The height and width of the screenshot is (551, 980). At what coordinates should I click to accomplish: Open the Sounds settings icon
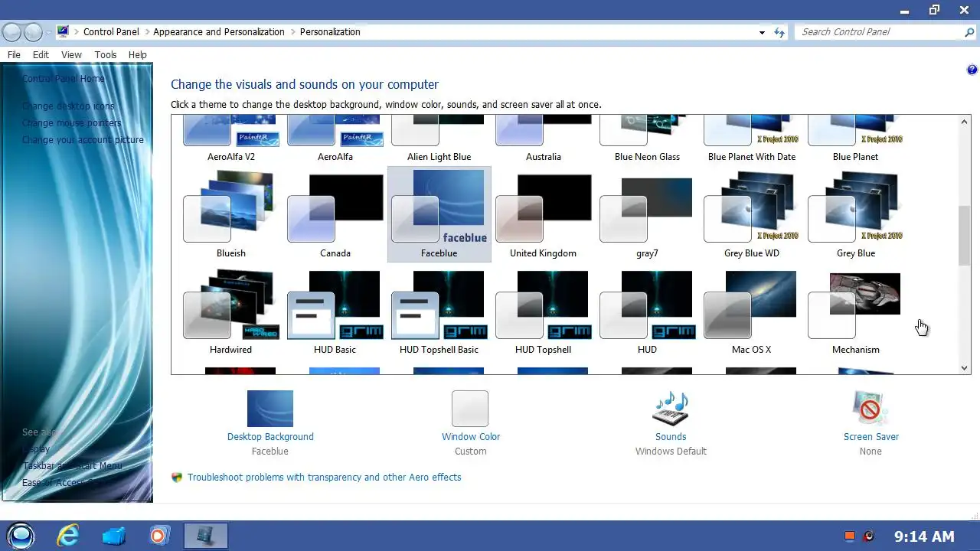tap(671, 409)
